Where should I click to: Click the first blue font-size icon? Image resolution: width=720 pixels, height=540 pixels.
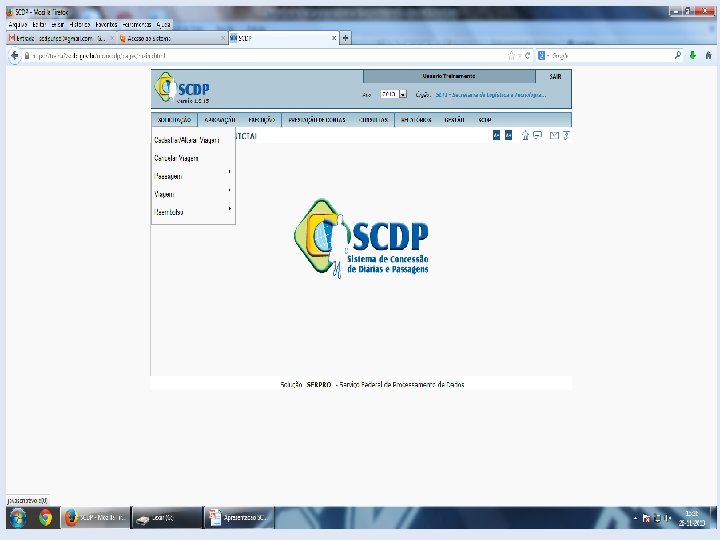coord(496,135)
